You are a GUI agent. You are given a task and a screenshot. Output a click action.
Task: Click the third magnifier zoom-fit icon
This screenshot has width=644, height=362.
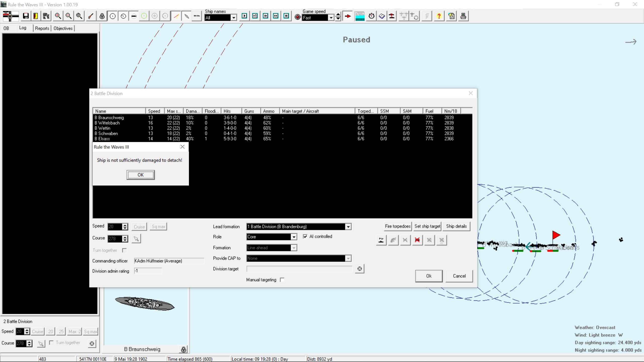click(79, 16)
